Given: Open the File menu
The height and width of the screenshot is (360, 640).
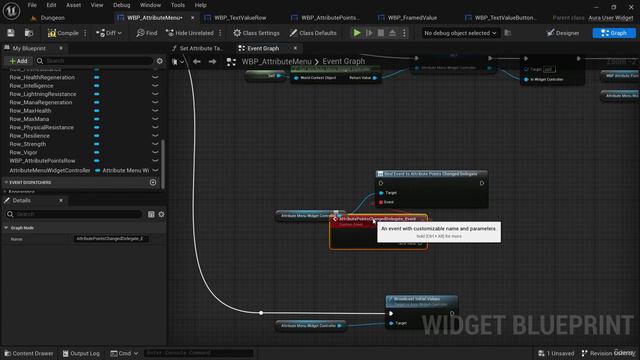Looking at the screenshot, I should coord(32,5).
